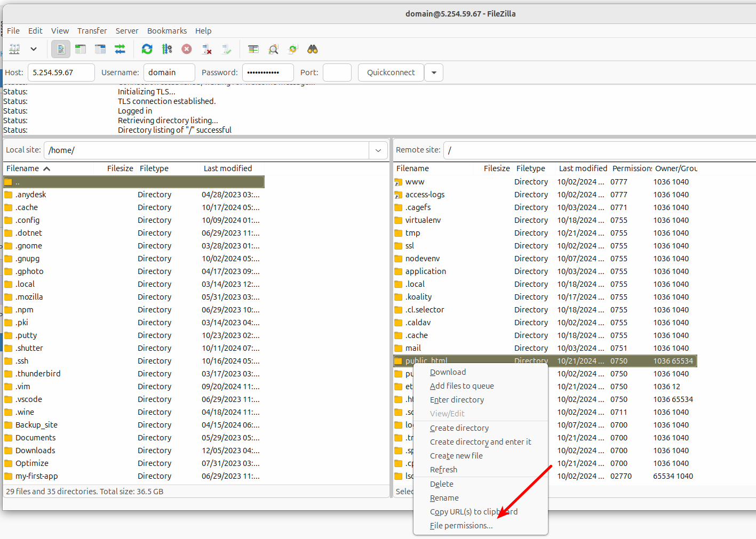Select Download in the context menu

pos(481,372)
